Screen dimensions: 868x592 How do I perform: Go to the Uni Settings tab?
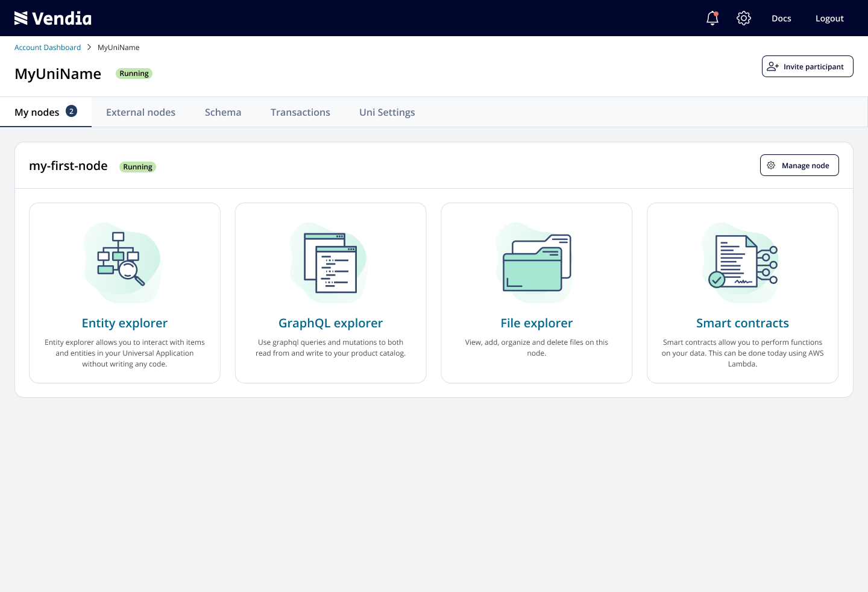click(387, 112)
